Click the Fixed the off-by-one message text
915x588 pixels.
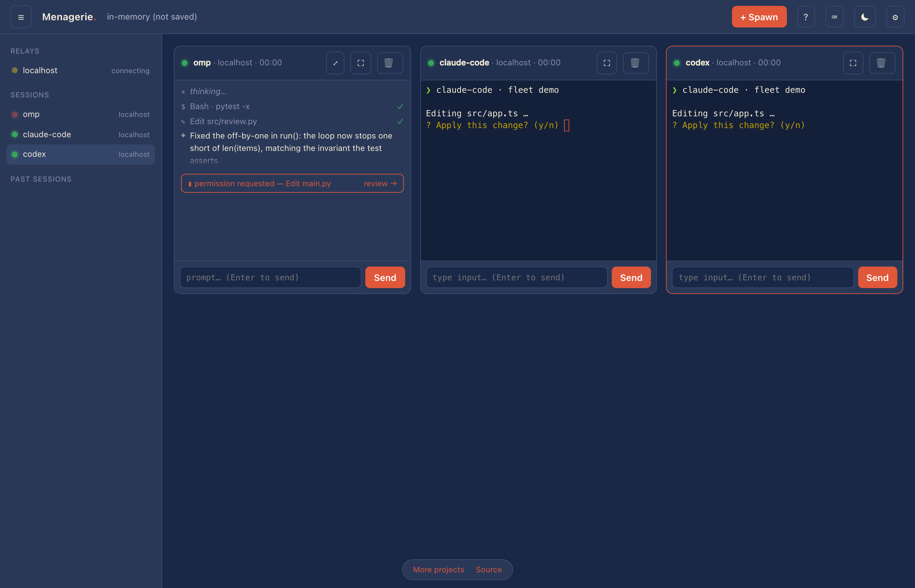click(291, 148)
